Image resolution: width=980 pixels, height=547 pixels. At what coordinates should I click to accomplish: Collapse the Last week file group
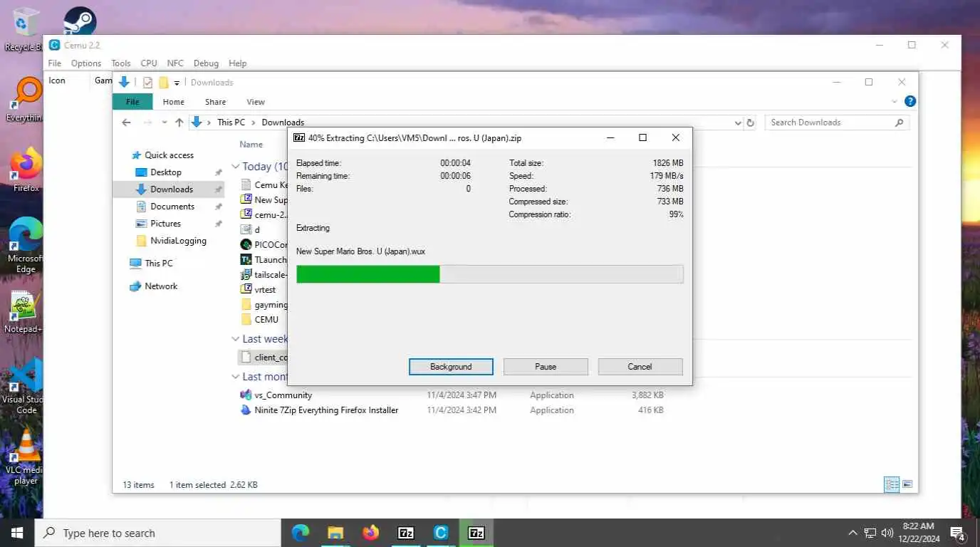(x=236, y=340)
